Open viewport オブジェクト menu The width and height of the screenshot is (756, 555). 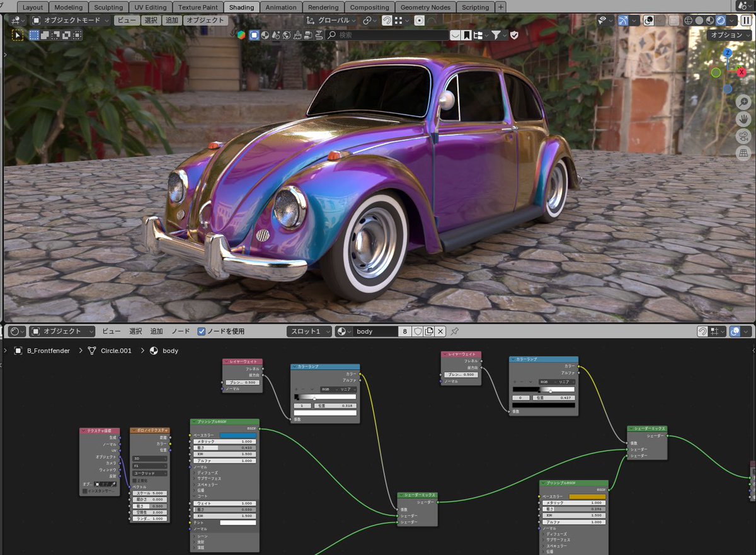coord(205,20)
